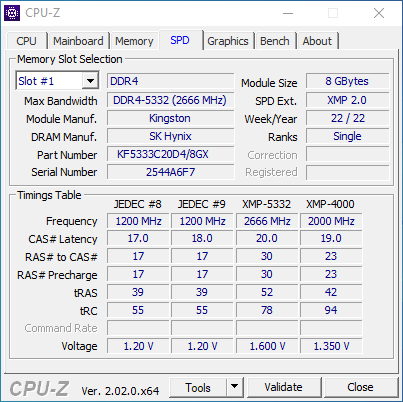The width and height of the screenshot is (403, 402).
Task: Click the Validate button
Action: tap(283, 387)
